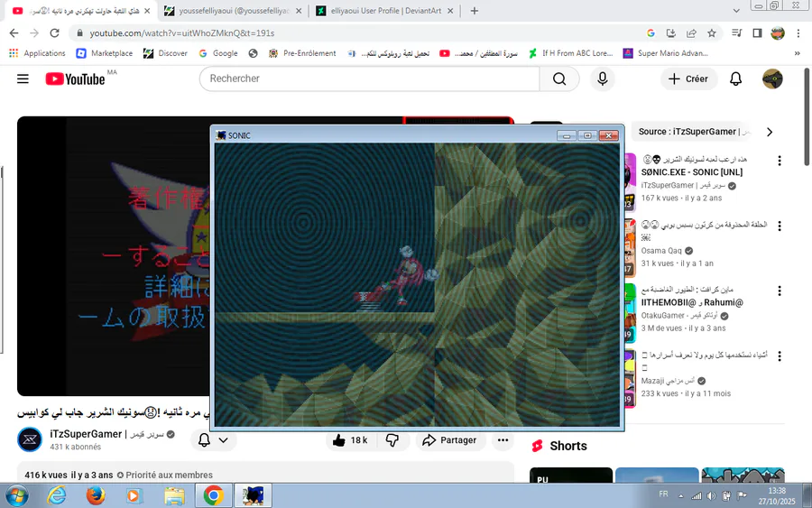Open the Rahumi@ IITHEMOBII@ recommended video
The width and height of the screenshot is (812, 508).
coord(692,302)
